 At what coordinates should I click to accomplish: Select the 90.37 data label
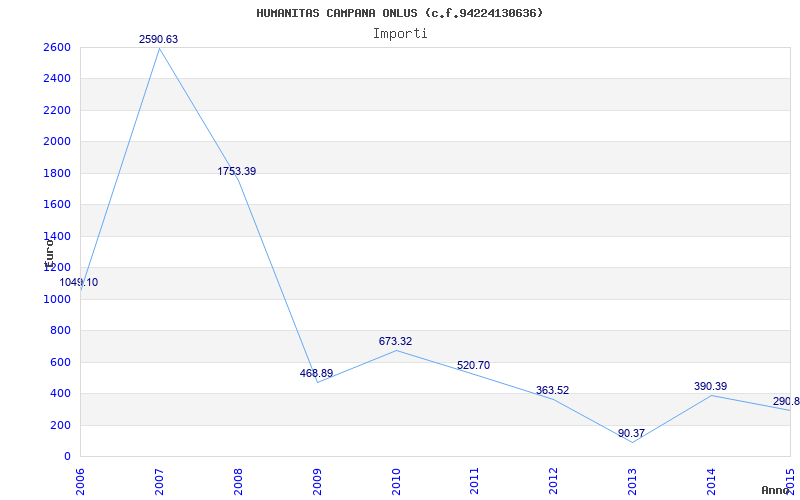[x=632, y=433]
